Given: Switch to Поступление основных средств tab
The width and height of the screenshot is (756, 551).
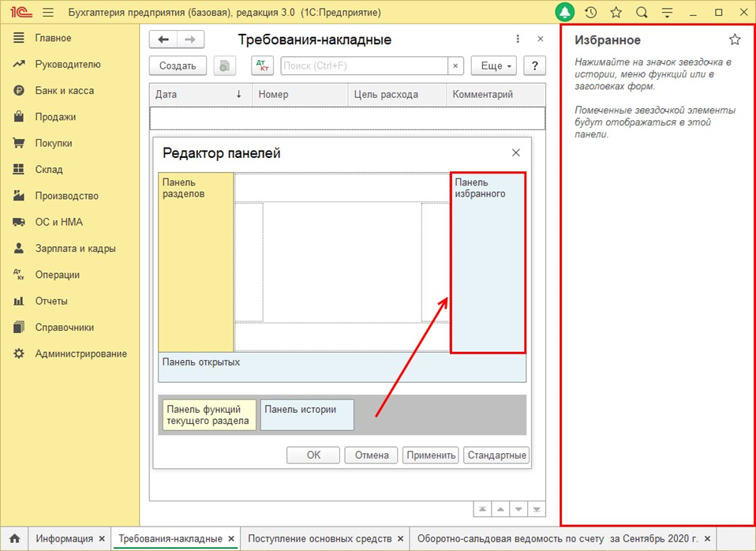Looking at the screenshot, I should (320, 538).
